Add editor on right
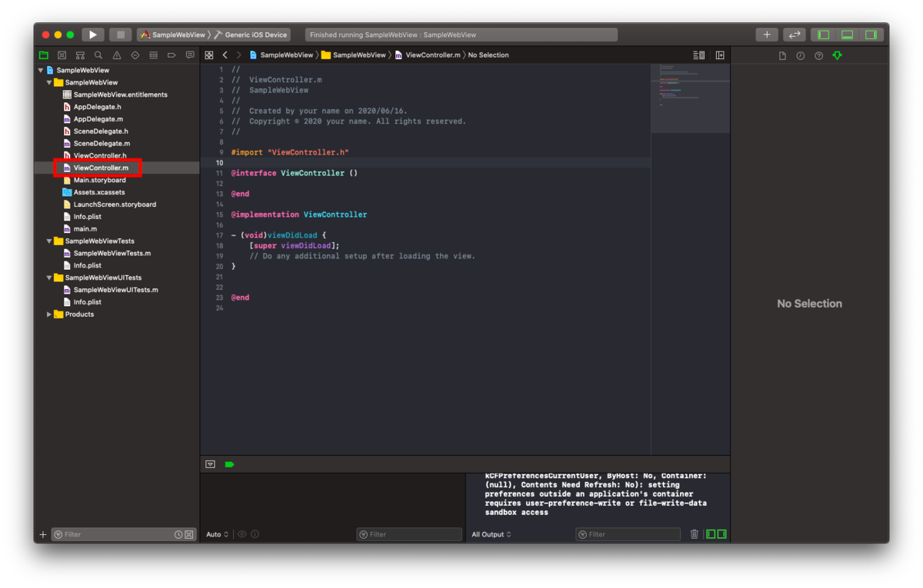The width and height of the screenshot is (923, 588). pyautogui.click(x=720, y=55)
